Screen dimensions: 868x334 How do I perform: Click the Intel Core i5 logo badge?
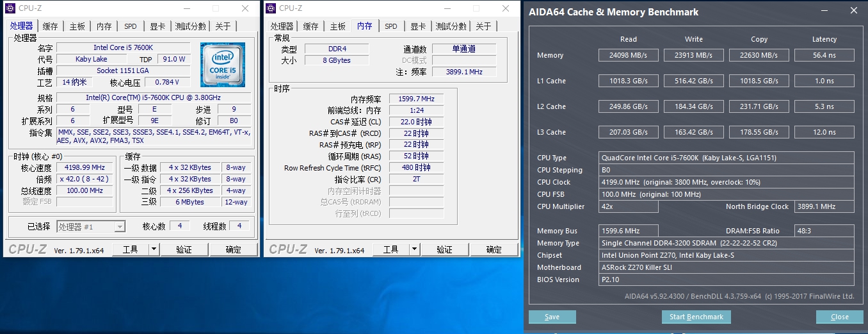(223, 65)
